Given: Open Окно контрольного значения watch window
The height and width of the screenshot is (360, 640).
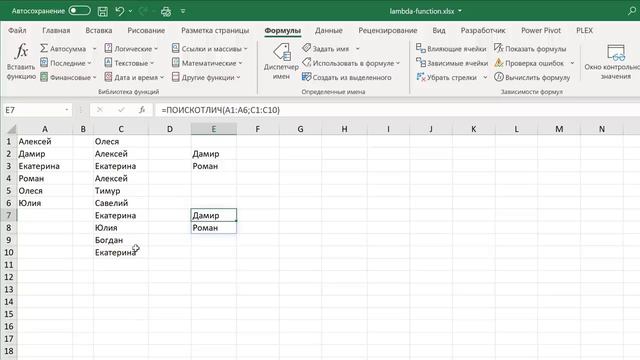Looking at the screenshot, I should coord(612,61).
